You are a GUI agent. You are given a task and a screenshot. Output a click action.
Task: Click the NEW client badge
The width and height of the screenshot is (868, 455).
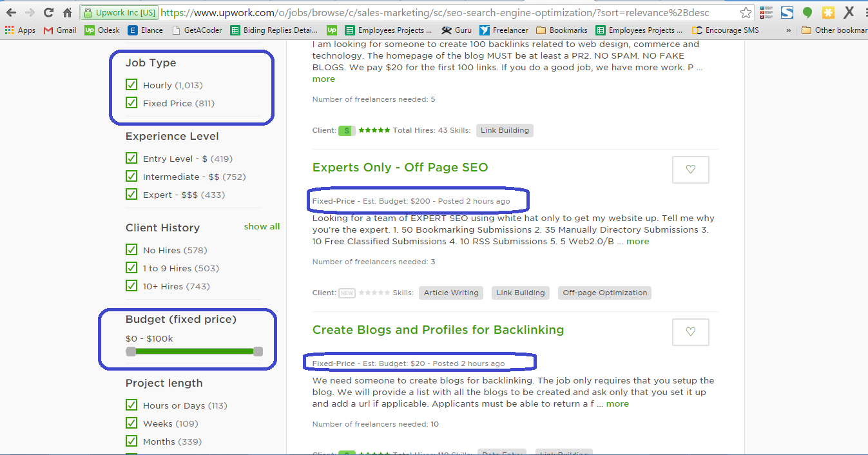coord(347,293)
